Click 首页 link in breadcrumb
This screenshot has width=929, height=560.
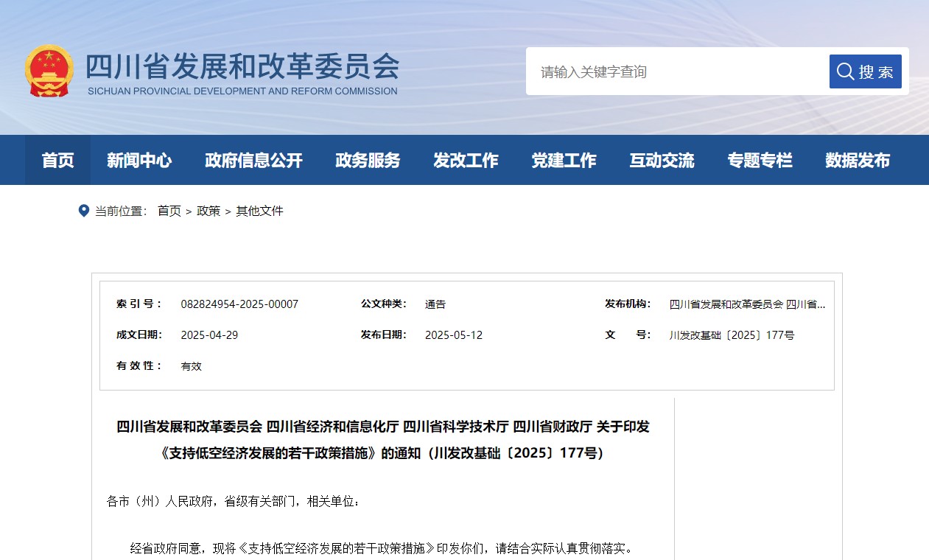(x=169, y=211)
